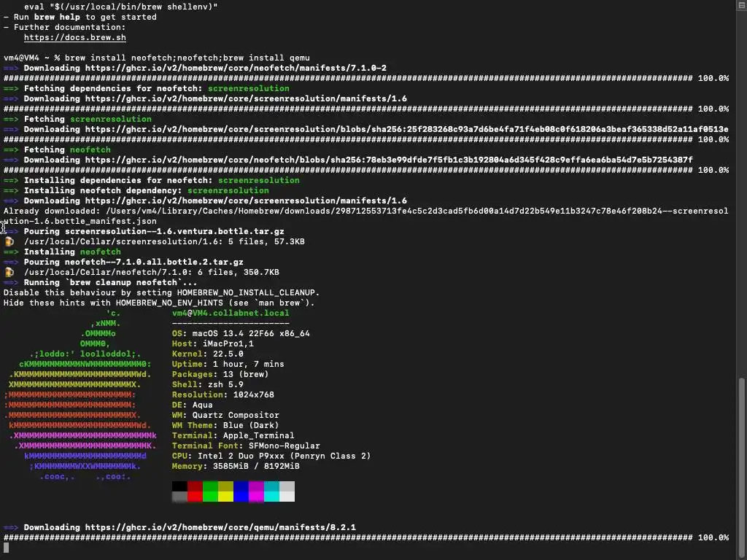
Task: Click the 'DE: Aqua' line
Action: coord(193,405)
